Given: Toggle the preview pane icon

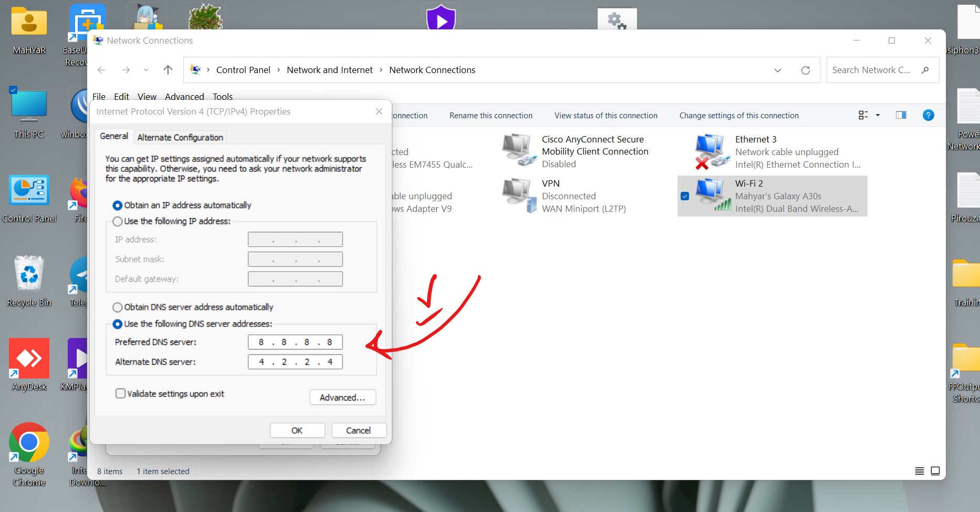Looking at the screenshot, I should click(901, 115).
